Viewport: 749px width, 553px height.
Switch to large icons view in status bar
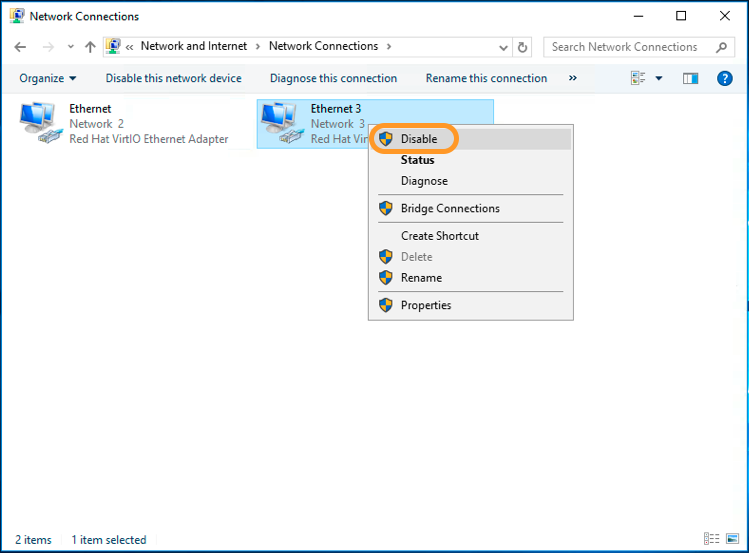click(x=732, y=539)
